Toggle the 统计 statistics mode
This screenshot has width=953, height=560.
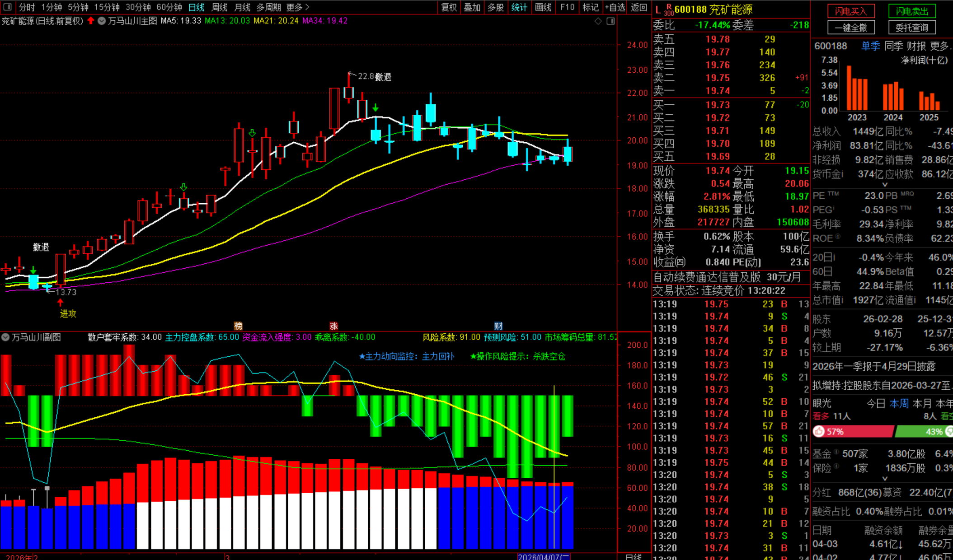(x=519, y=7)
